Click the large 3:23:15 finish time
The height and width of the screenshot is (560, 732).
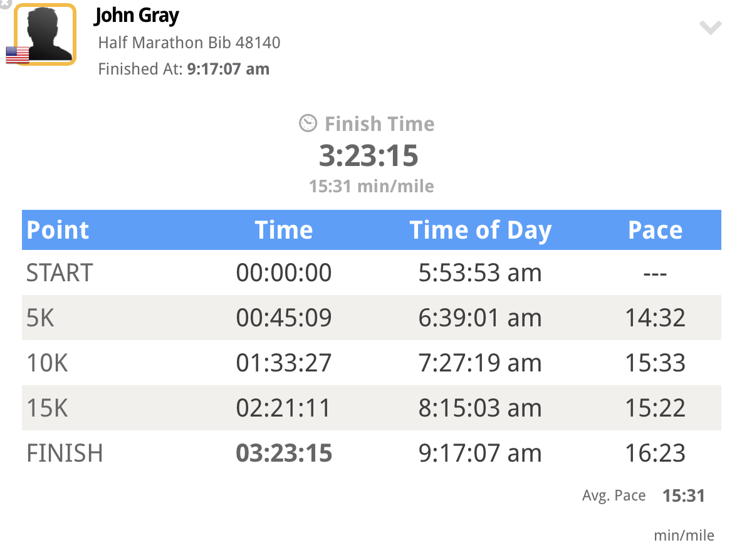369,155
